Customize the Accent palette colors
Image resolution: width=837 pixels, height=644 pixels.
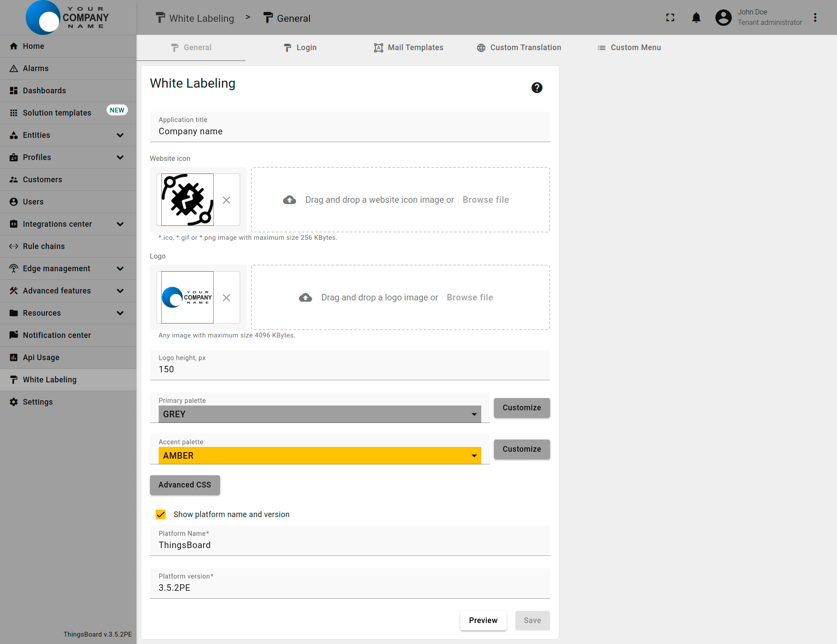tap(521, 449)
